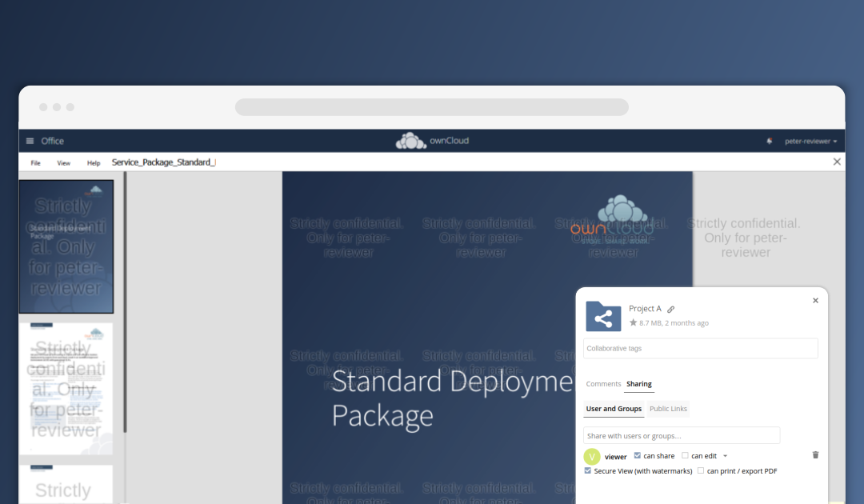Screen dimensions: 864x504
Task: Open the File menu
Action: (x=35, y=162)
